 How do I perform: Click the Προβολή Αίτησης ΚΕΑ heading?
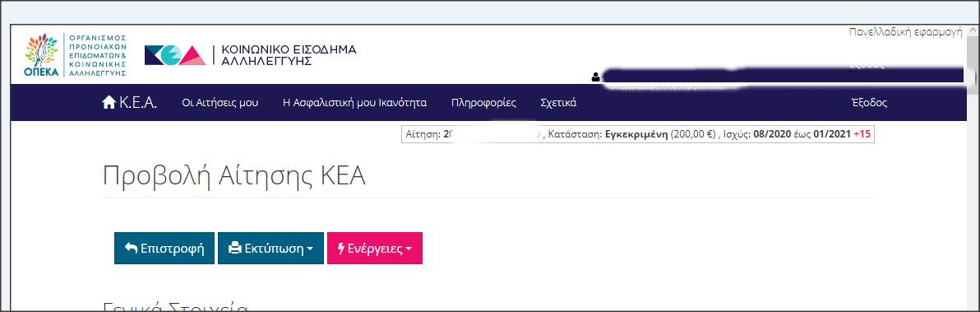tap(233, 175)
